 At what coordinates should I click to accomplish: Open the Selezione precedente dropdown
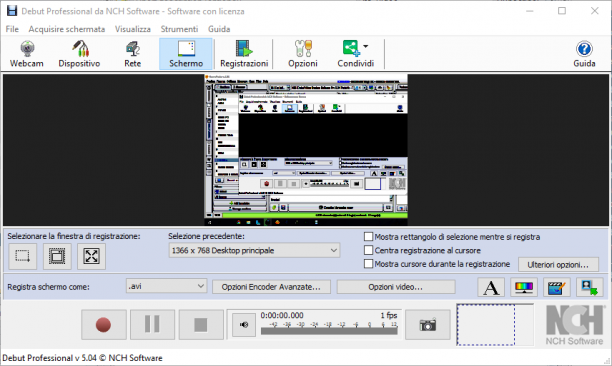click(x=254, y=251)
